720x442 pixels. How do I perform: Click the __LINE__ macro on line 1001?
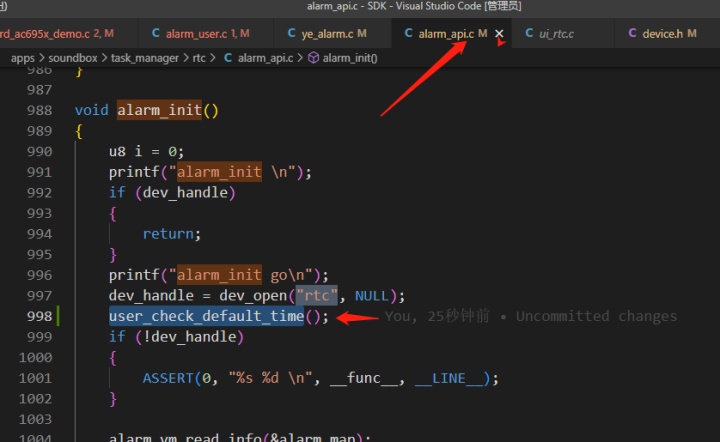tap(449, 378)
